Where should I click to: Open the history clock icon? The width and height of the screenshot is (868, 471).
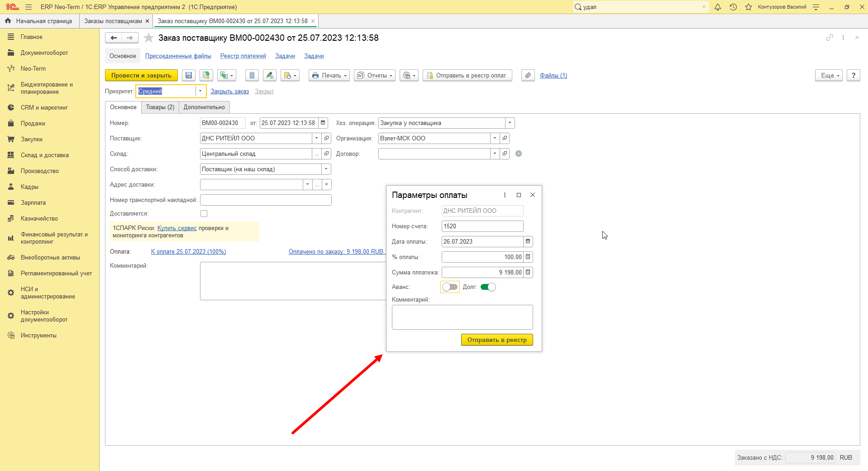pos(733,7)
